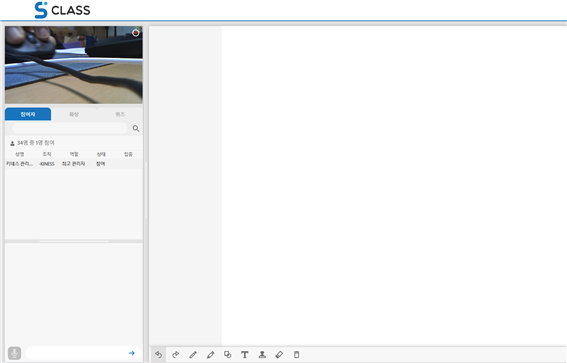The height and width of the screenshot is (363, 567).
Task: Click the chat message input field
Action: [x=77, y=353]
